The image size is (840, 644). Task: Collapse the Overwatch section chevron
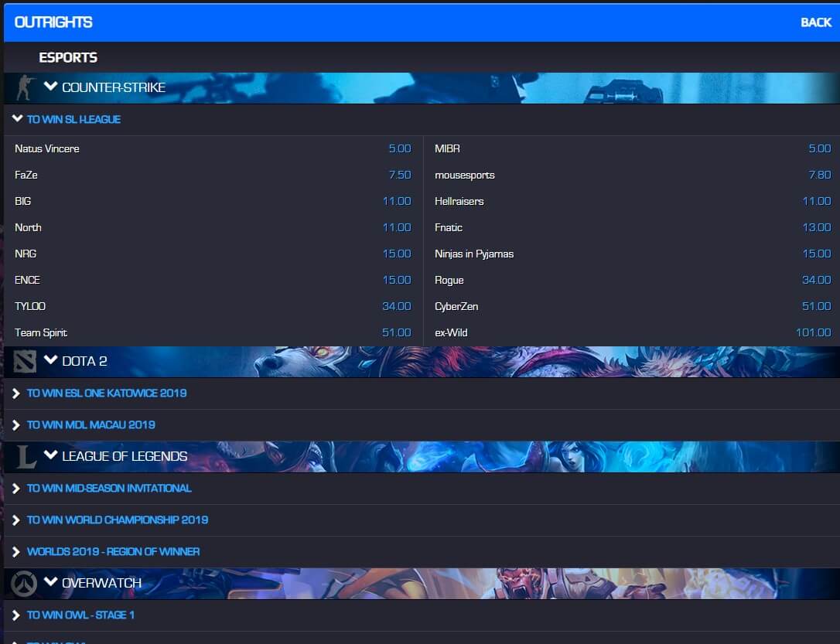[x=51, y=582]
